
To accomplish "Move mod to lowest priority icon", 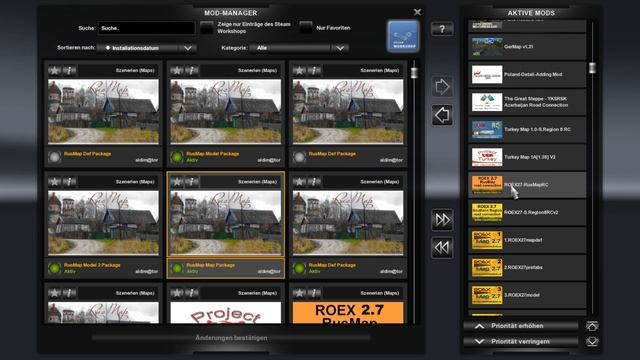I will tap(592, 341).
